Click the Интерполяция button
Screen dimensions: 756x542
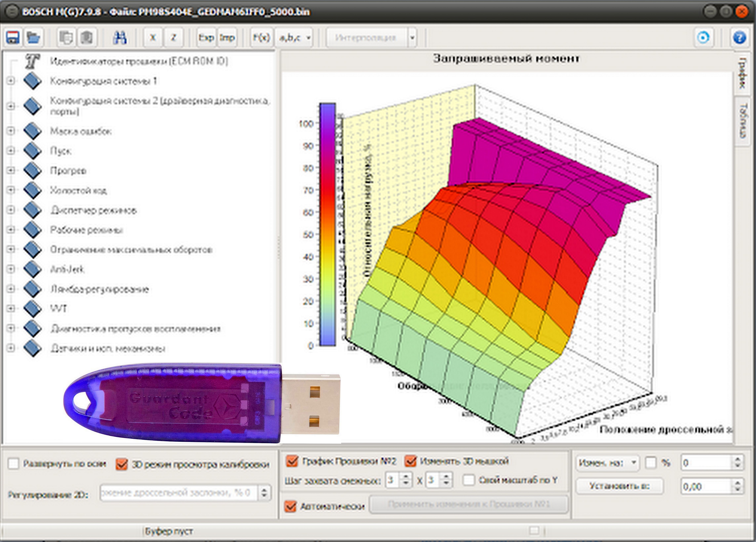(x=366, y=37)
